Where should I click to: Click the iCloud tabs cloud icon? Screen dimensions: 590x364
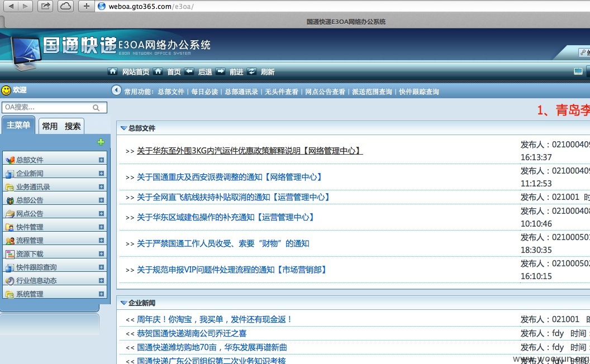pyautogui.click(x=66, y=6)
